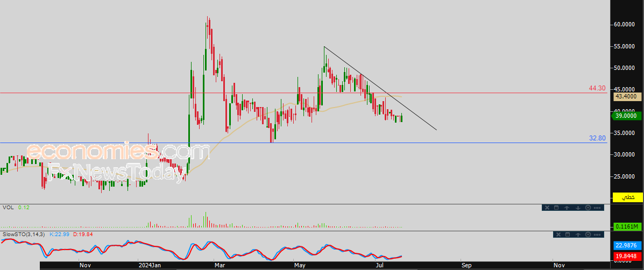The width and height of the screenshot is (644, 270).
Task: Click the Jul label on time axis
Action: 380,266
